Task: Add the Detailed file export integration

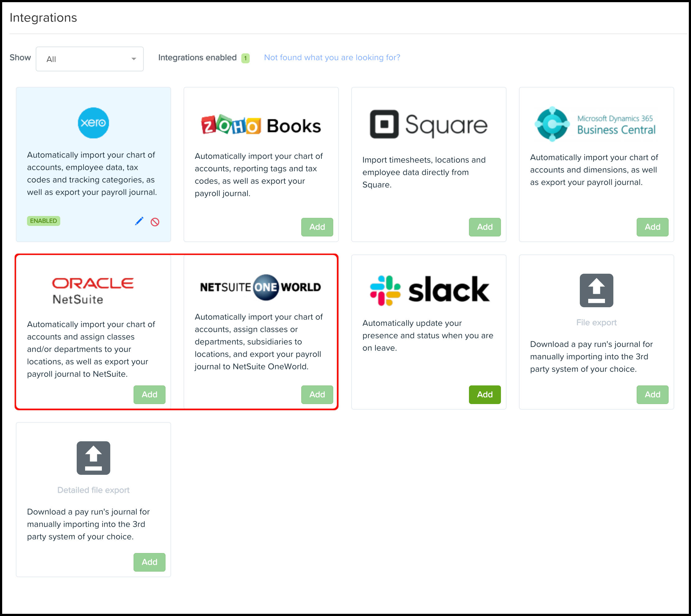Action: pyautogui.click(x=149, y=562)
